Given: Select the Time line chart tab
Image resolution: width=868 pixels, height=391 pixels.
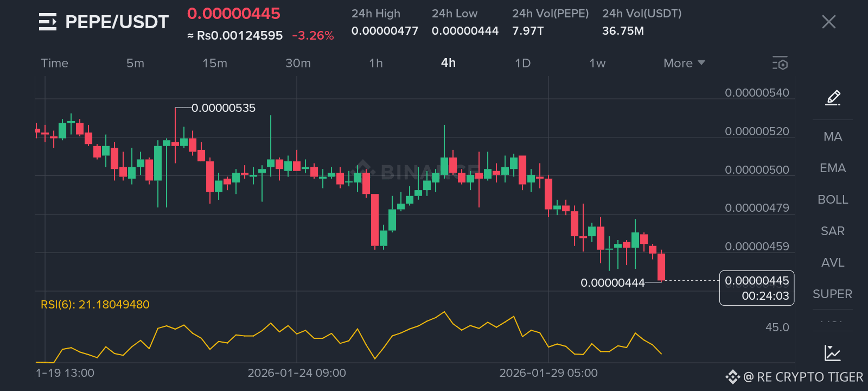Looking at the screenshot, I should [x=55, y=63].
